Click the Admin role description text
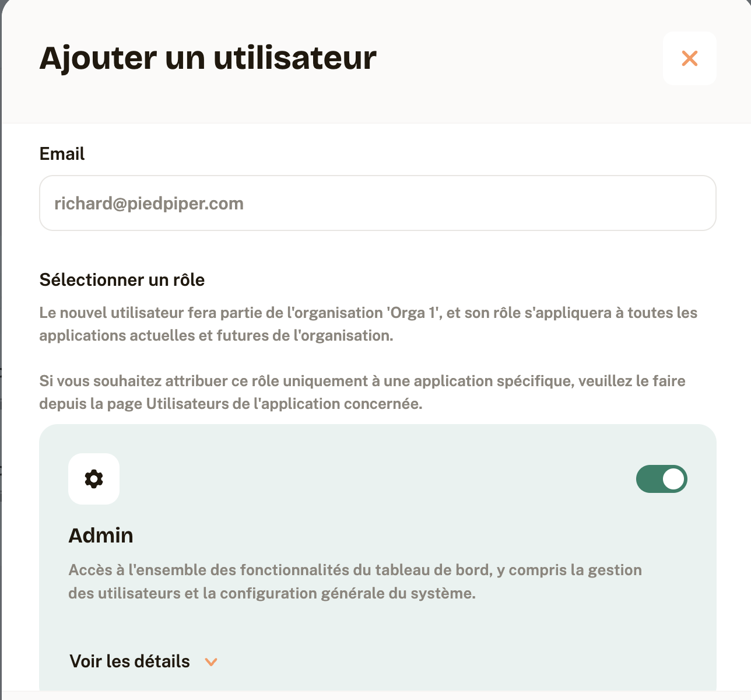 355,582
